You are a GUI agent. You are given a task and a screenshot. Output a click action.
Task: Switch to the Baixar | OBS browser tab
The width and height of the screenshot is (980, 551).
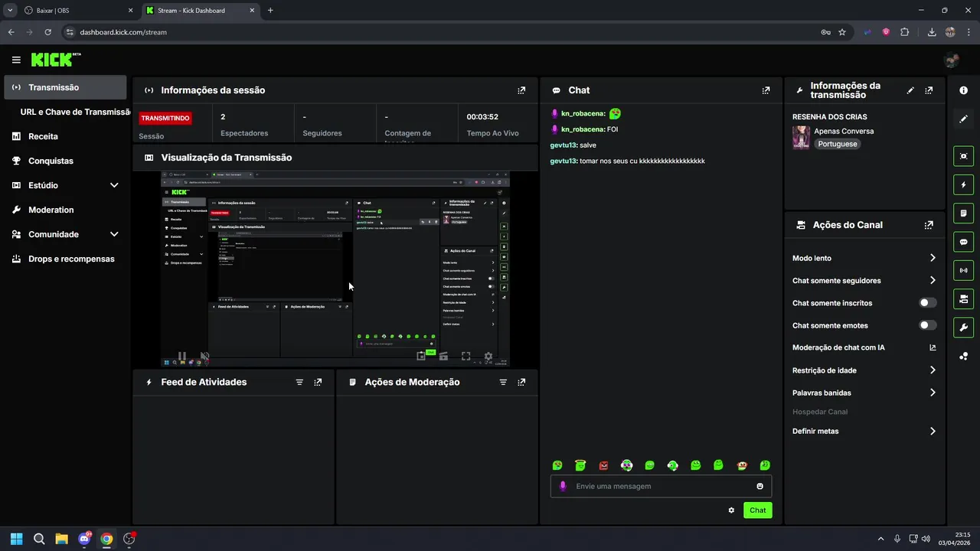coord(78,11)
